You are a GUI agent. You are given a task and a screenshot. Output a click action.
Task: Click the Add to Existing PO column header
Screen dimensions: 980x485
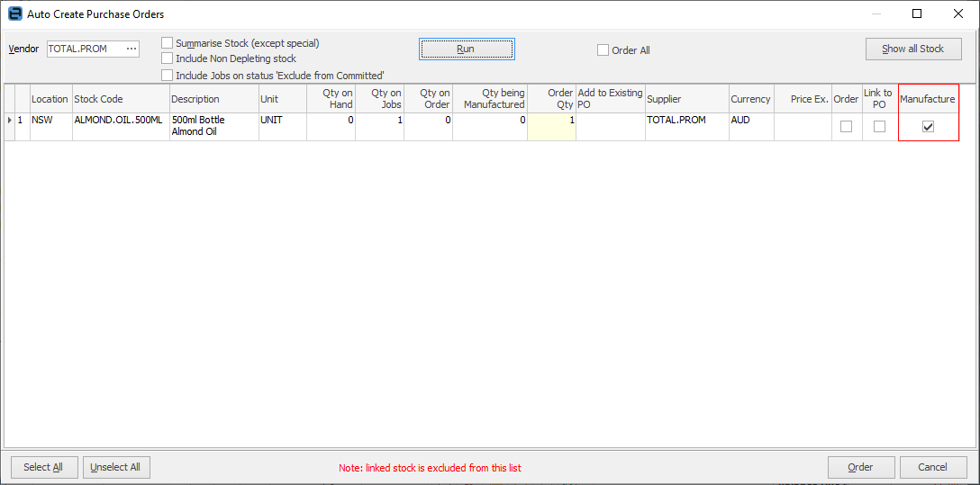coord(611,99)
